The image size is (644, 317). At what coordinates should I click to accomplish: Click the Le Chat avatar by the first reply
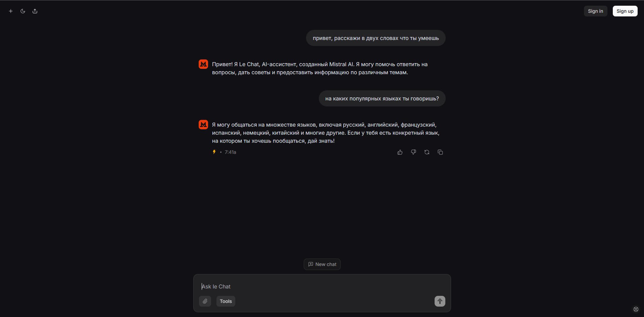pos(203,64)
